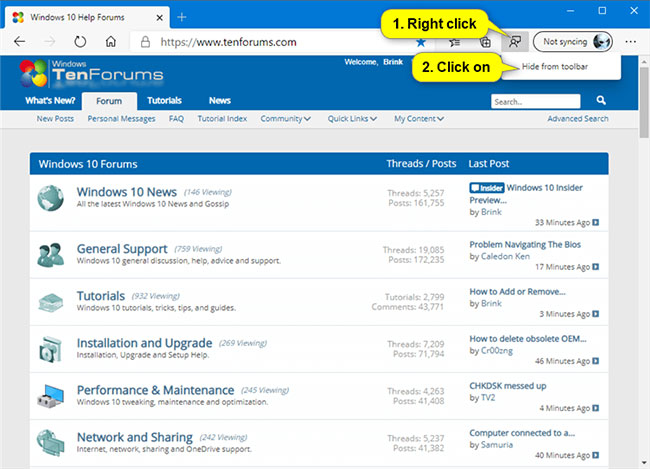This screenshot has height=469, width=650.
Task: Go back with the browser back arrow
Action: pyautogui.click(x=19, y=41)
